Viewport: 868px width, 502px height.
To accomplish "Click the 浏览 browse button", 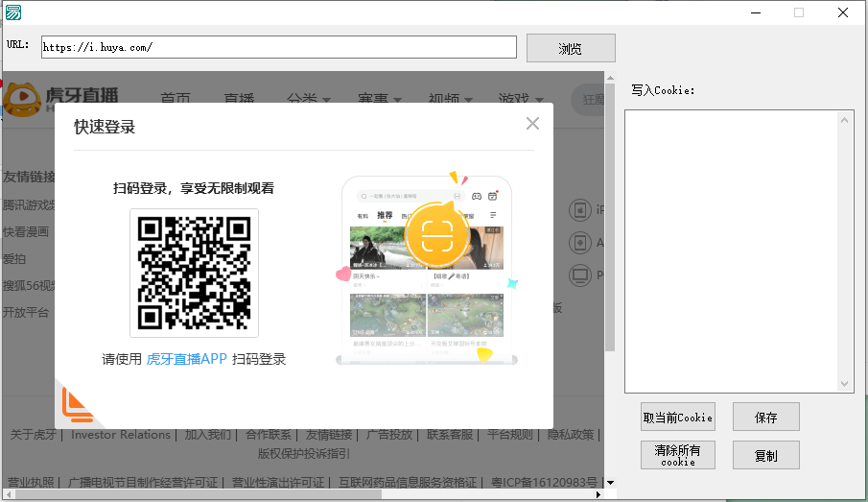I will point(571,48).
